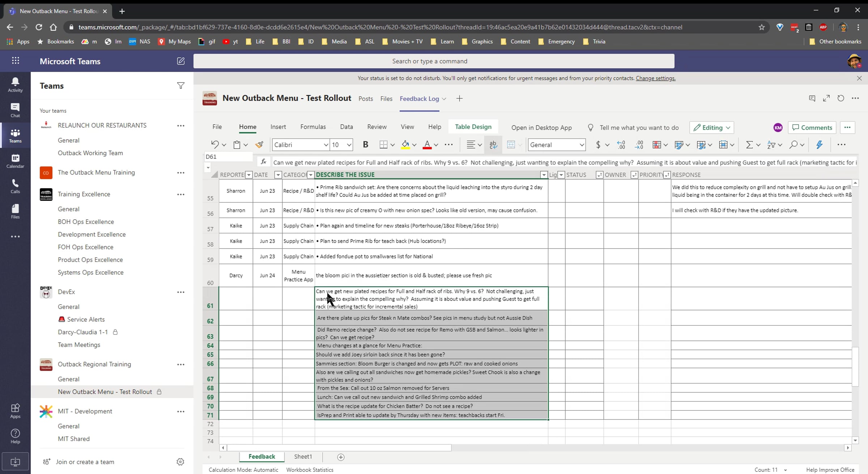Select the Format Painter tool

(x=259, y=145)
